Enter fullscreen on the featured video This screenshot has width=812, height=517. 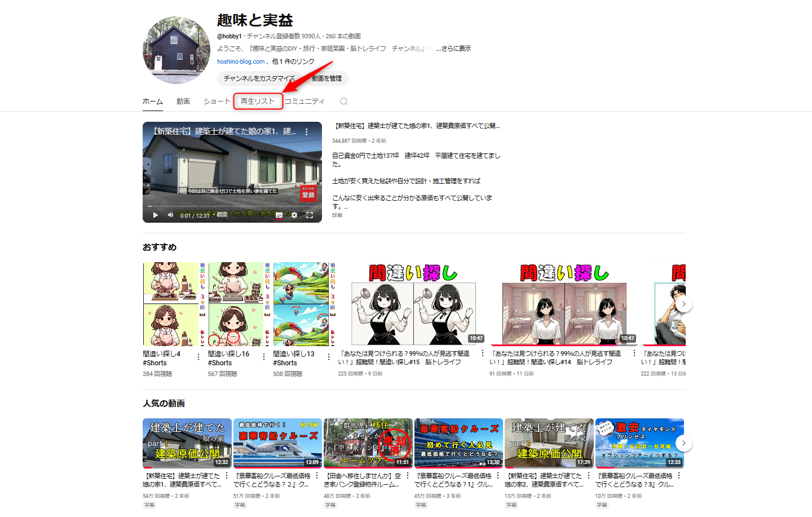pos(310,215)
